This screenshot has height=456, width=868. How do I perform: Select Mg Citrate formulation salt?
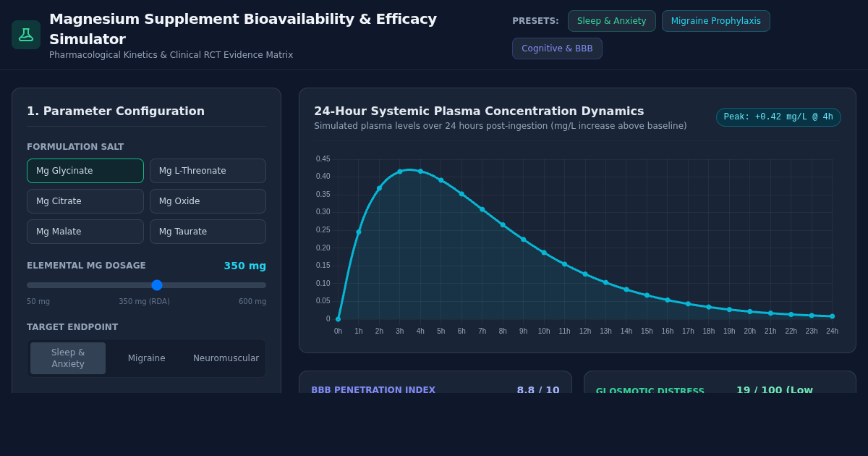[85, 201]
